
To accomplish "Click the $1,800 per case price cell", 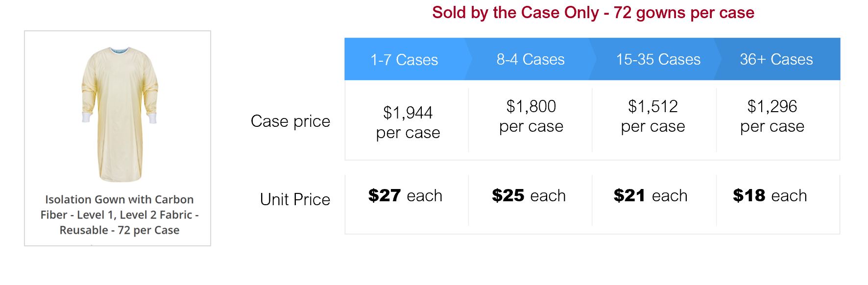I will coord(531,116).
